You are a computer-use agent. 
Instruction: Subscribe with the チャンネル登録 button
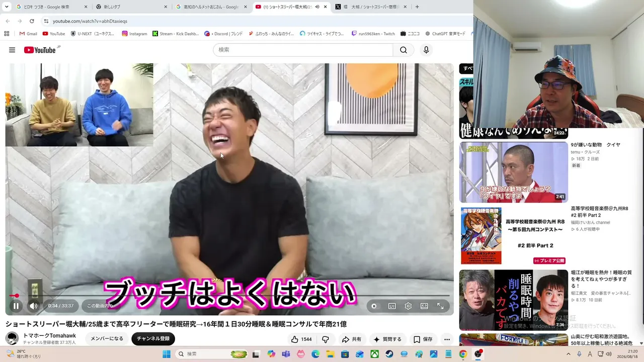tap(153, 339)
